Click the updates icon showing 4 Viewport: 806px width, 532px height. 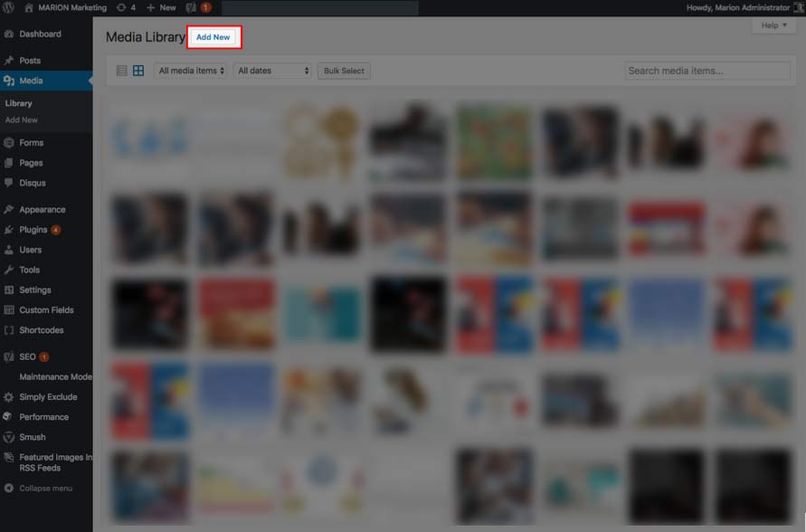[122, 7]
